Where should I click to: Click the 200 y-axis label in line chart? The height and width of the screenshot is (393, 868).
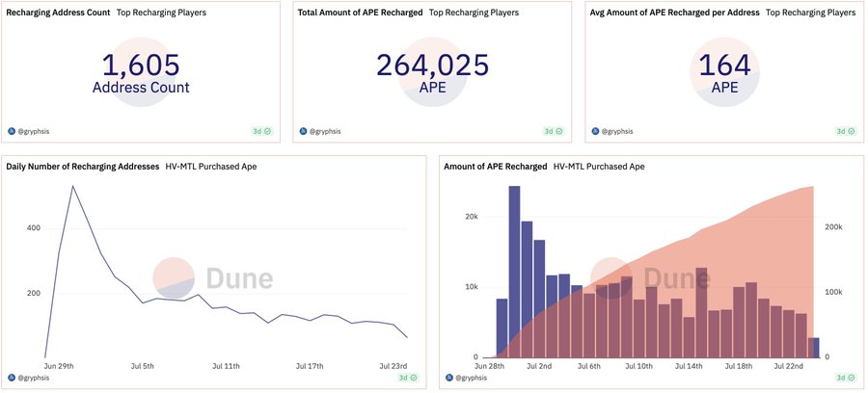[34, 294]
